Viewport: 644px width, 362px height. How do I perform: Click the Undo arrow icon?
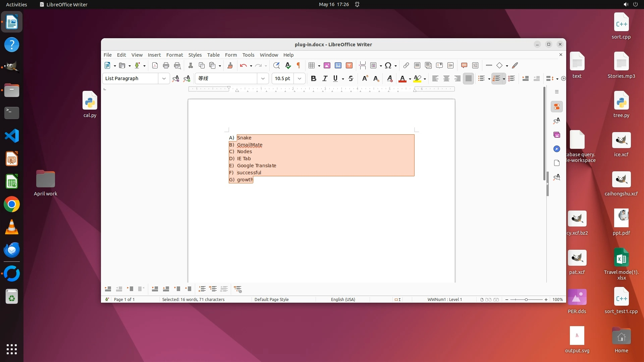pyautogui.click(x=243, y=65)
